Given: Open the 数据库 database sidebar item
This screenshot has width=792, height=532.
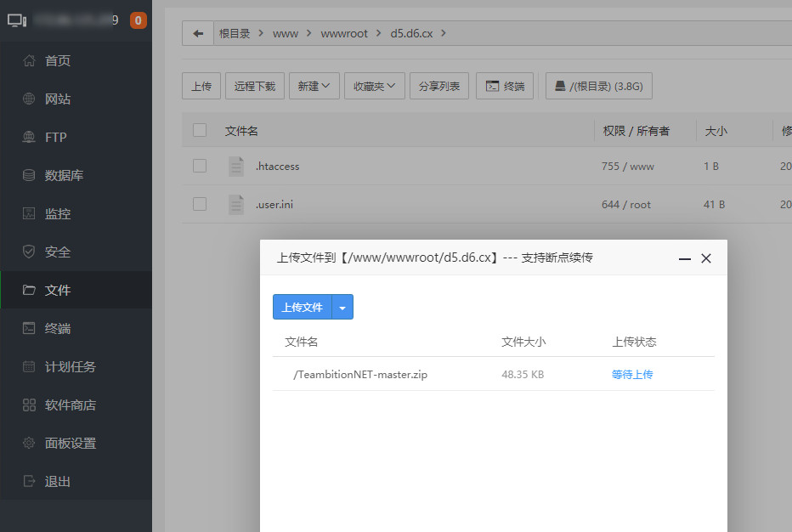Looking at the screenshot, I should pyautogui.click(x=76, y=175).
